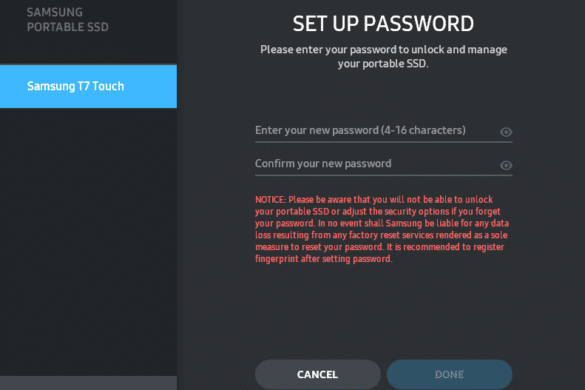The width and height of the screenshot is (585, 390).
Task: Cancel the password setup
Action: pyautogui.click(x=318, y=374)
